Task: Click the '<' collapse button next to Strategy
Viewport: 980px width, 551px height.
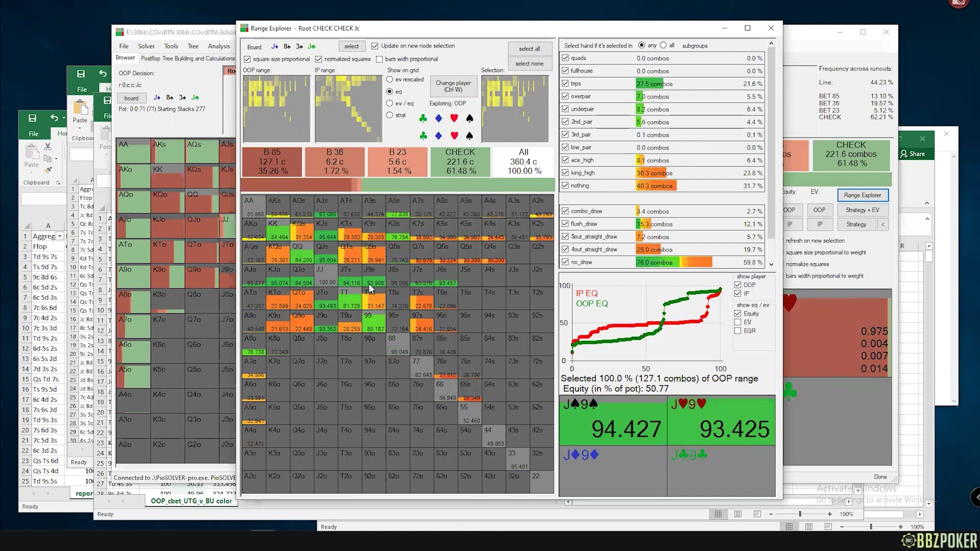Action: pyautogui.click(x=883, y=224)
